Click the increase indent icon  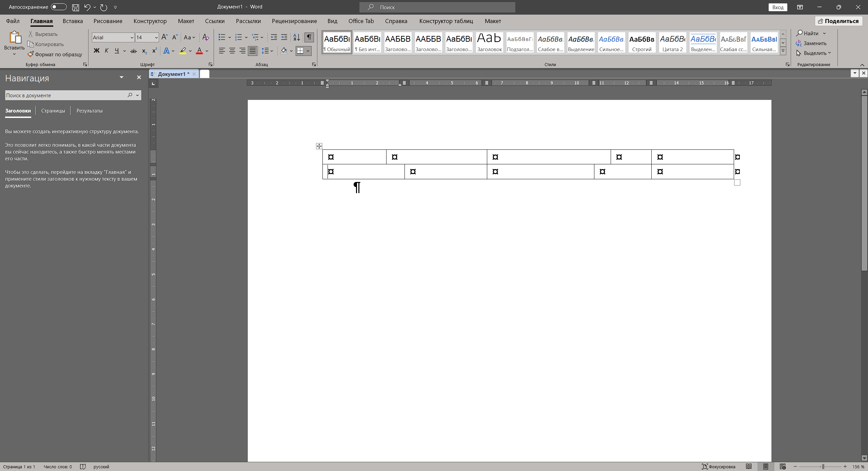click(x=284, y=37)
